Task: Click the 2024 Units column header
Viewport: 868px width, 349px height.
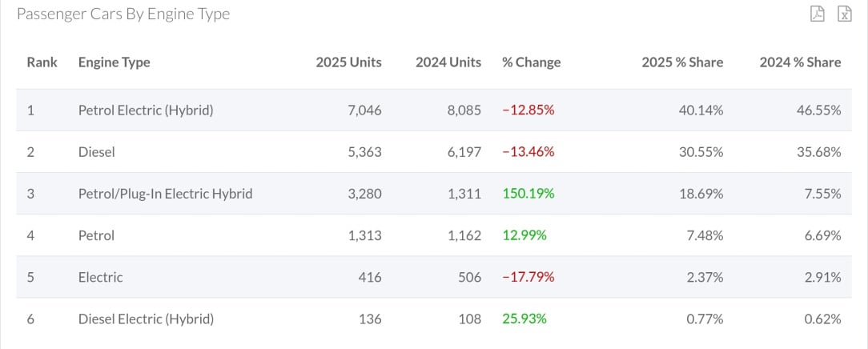Action: [448, 62]
